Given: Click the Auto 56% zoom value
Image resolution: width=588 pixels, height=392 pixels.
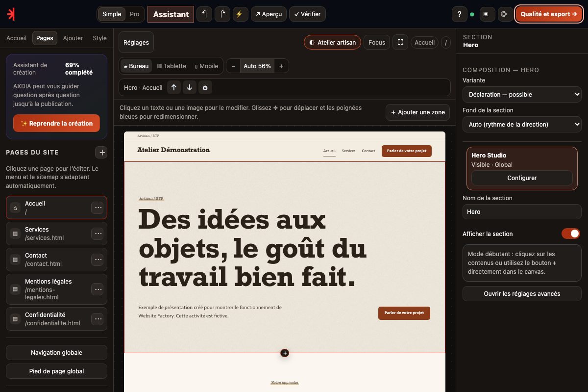Looking at the screenshot, I should point(257,66).
